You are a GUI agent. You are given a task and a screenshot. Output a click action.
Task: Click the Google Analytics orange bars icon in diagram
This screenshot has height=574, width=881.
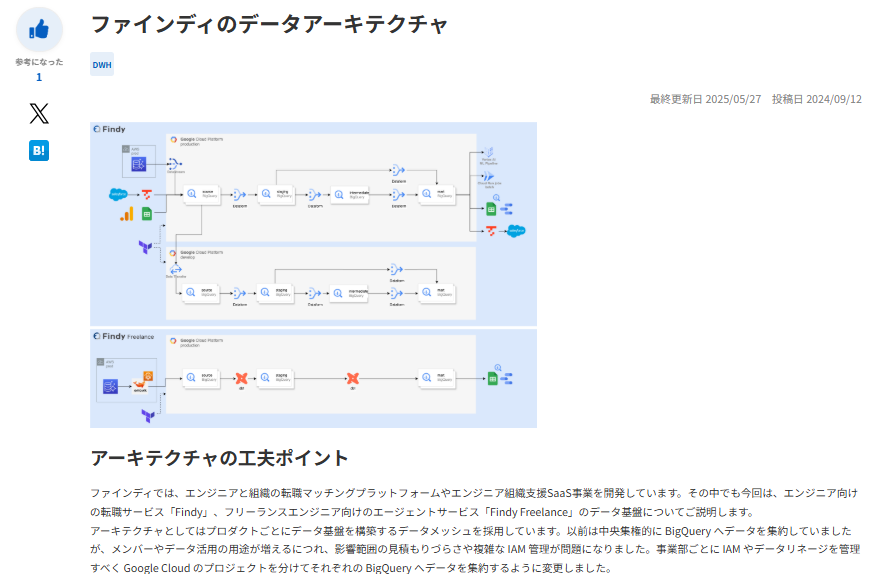(127, 214)
